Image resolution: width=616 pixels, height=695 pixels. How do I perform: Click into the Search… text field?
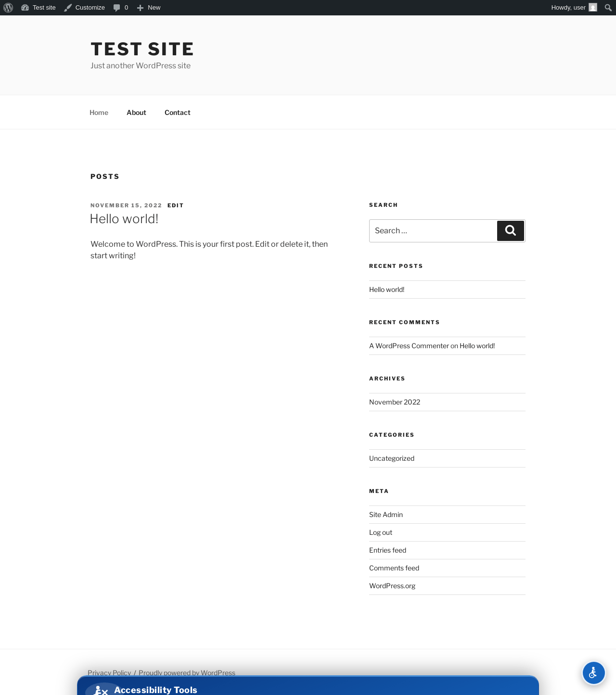coord(433,231)
